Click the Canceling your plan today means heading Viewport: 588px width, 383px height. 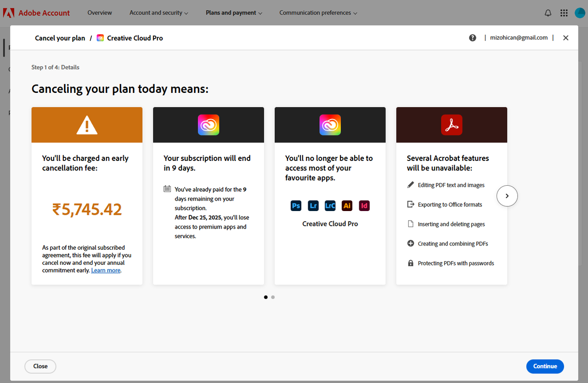[120, 89]
